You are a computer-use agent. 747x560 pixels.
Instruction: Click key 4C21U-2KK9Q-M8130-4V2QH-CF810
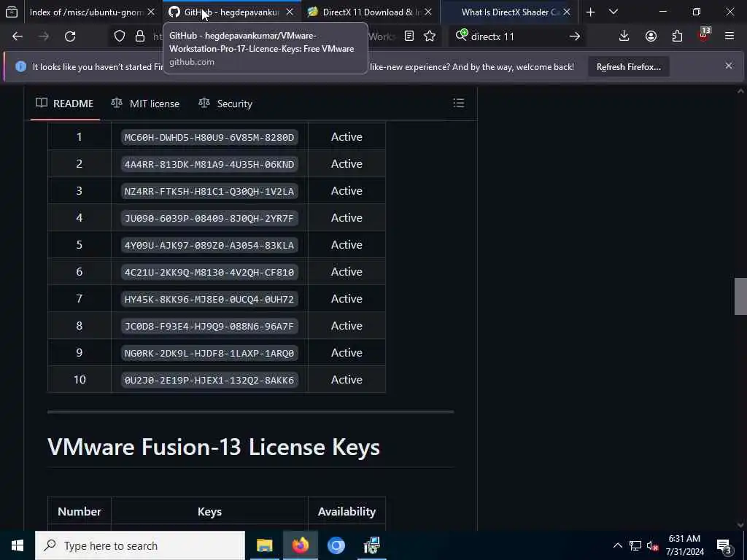pos(209,272)
